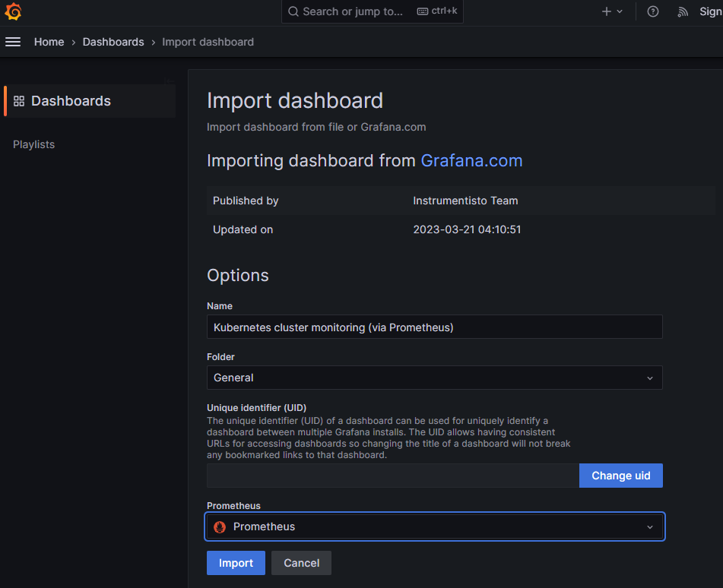Viewport: 723px width, 588px height.
Task: Click the Unique identifier (UID) label
Action: pyautogui.click(x=256, y=408)
